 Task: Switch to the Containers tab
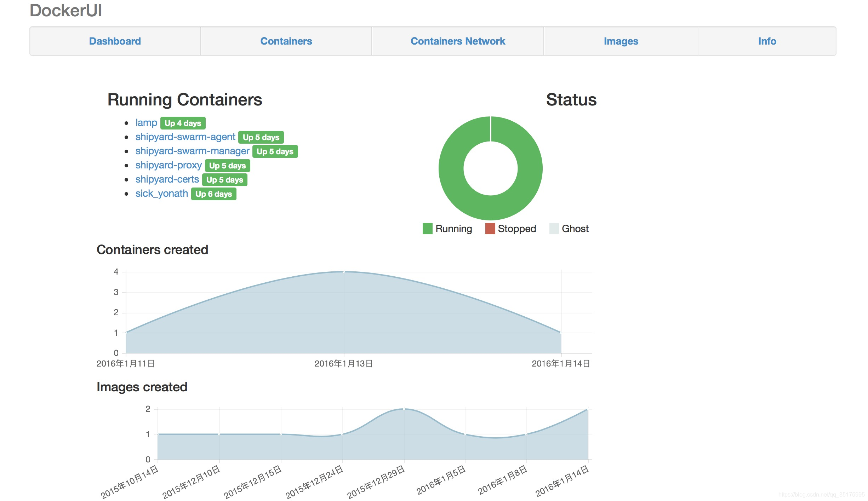[286, 41]
